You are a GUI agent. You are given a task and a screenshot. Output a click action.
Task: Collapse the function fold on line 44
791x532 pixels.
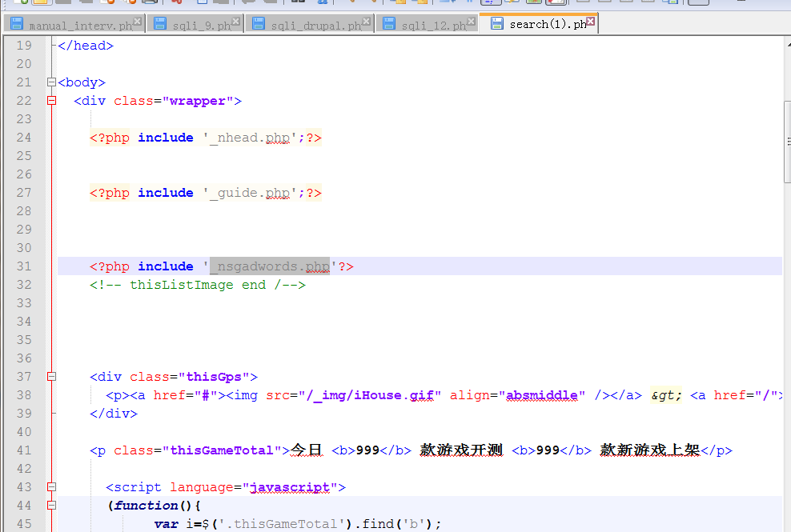pos(51,506)
